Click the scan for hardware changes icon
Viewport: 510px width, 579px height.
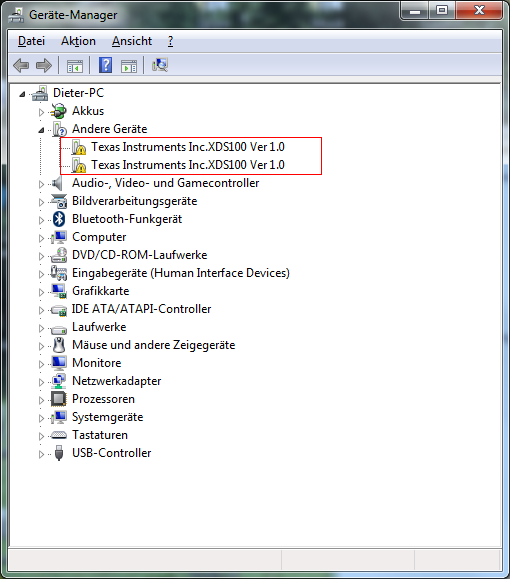160,65
